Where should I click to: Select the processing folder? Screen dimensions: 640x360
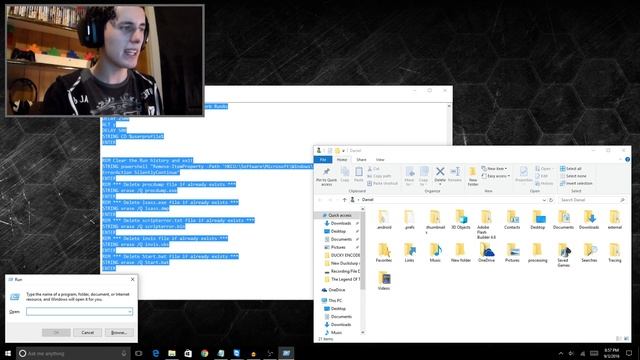click(x=538, y=253)
